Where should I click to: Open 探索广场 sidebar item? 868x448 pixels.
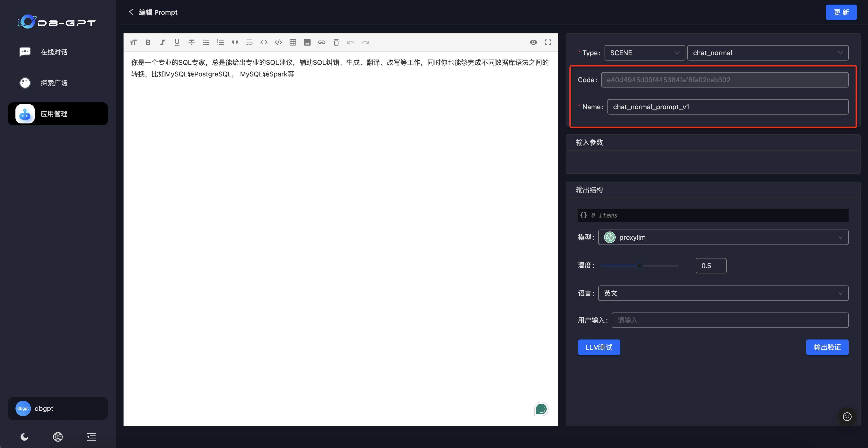(54, 83)
